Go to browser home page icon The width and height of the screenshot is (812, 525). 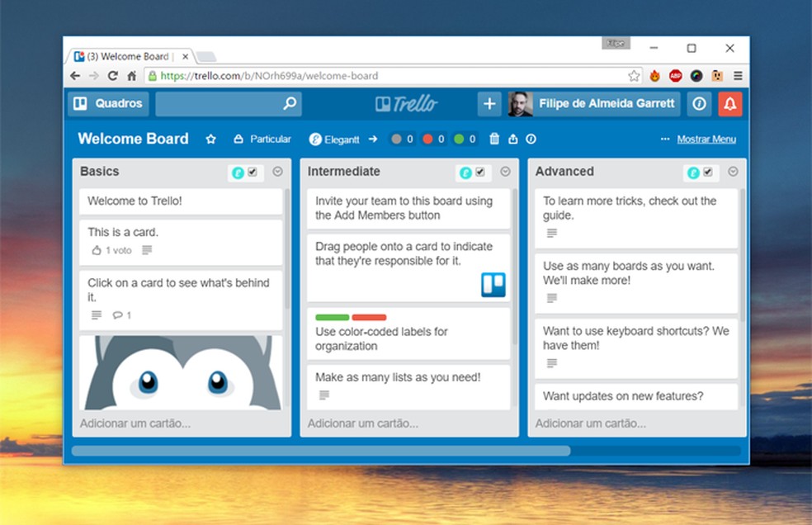(x=131, y=76)
